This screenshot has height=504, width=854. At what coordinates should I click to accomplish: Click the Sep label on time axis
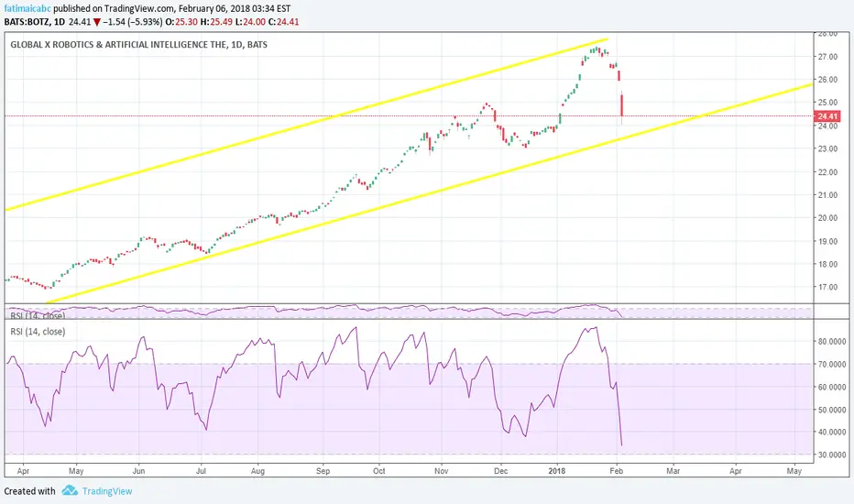click(x=323, y=471)
